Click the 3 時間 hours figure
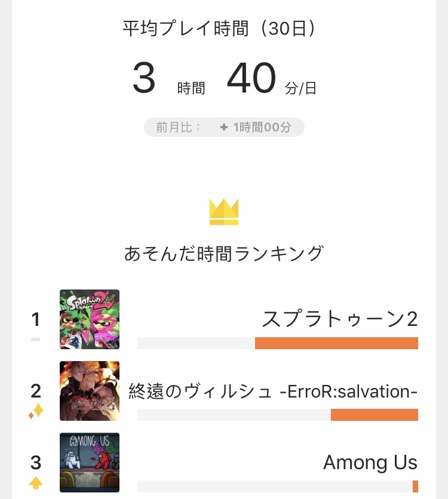448x499 pixels. [169, 78]
